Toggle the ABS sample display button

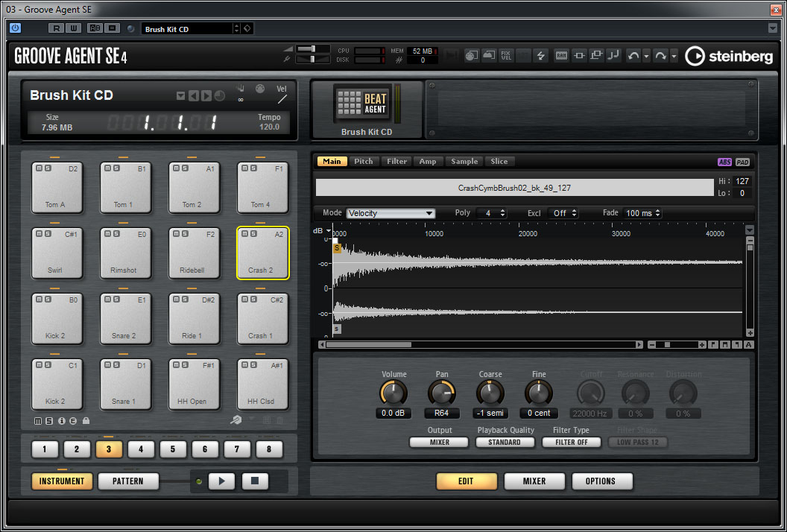click(724, 162)
